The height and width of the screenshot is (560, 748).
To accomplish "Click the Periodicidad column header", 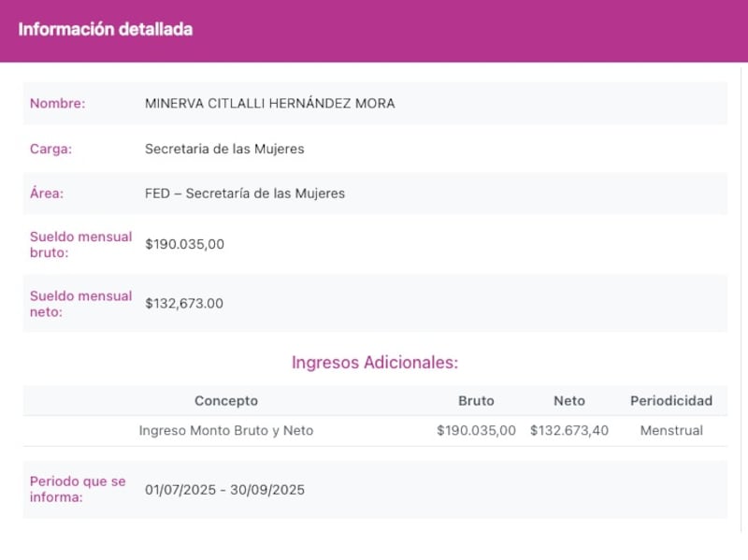I will point(671,400).
